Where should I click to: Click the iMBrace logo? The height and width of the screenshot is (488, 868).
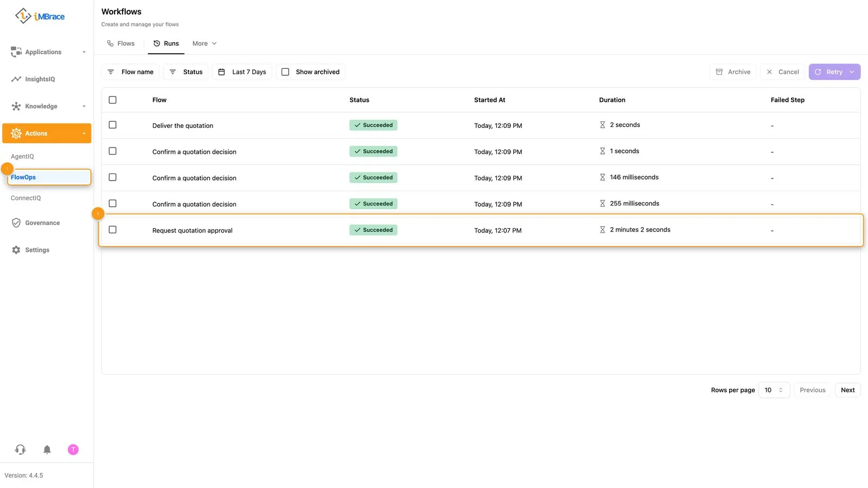(x=40, y=16)
